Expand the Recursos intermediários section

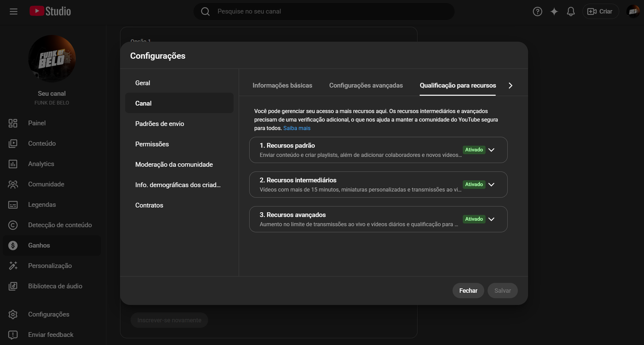pos(491,185)
